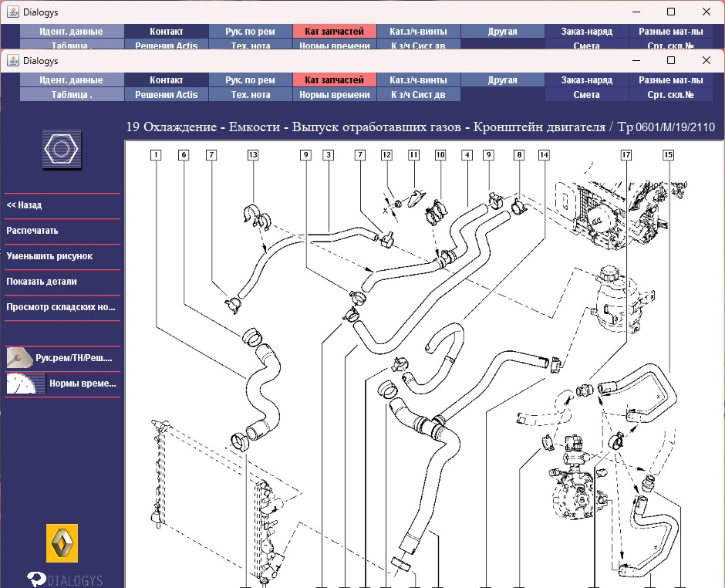Select part callout number 13 in diagram
The image size is (725, 588).
pos(252,155)
